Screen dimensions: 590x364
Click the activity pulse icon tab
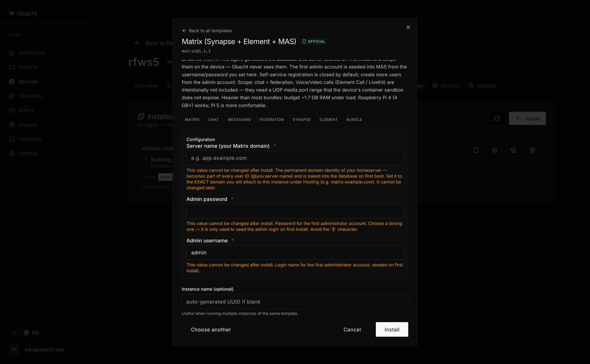(169, 86)
